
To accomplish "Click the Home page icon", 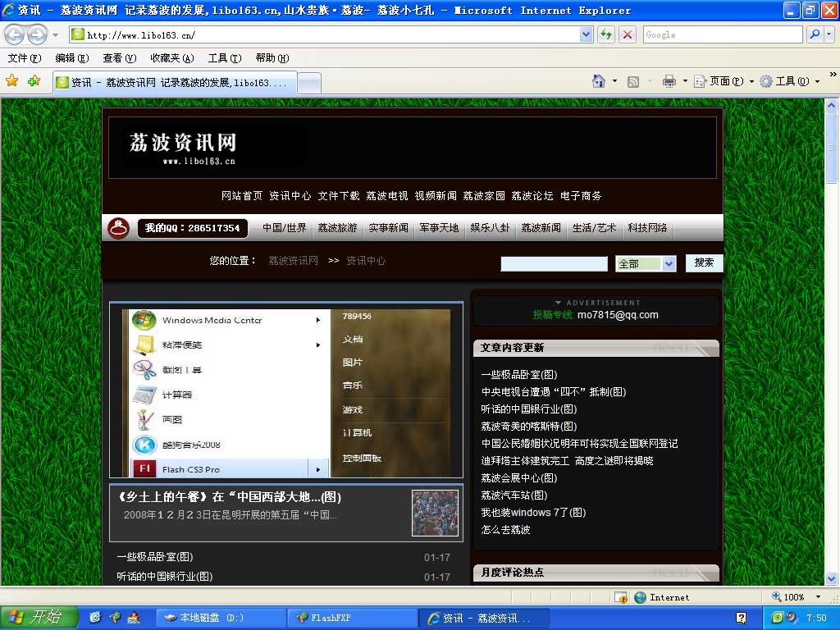I will coord(598,81).
